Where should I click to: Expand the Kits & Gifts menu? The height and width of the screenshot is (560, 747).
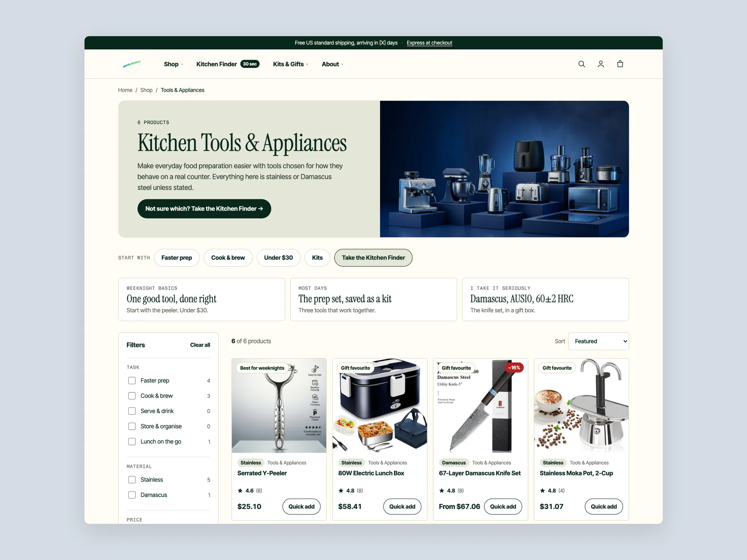[x=290, y=64]
